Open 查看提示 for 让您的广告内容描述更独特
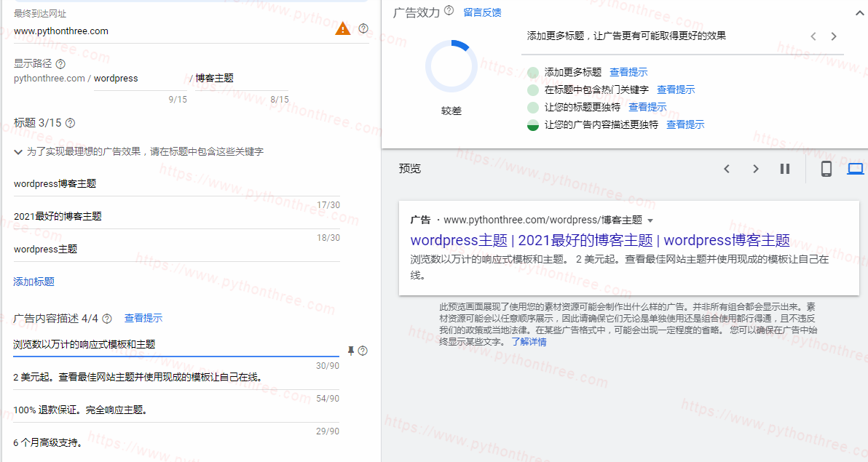868x462 pixels. click(684, 124)
